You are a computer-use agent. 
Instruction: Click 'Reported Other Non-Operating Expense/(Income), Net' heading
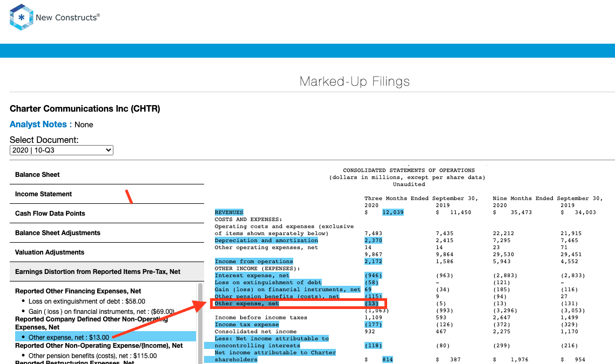99,346
